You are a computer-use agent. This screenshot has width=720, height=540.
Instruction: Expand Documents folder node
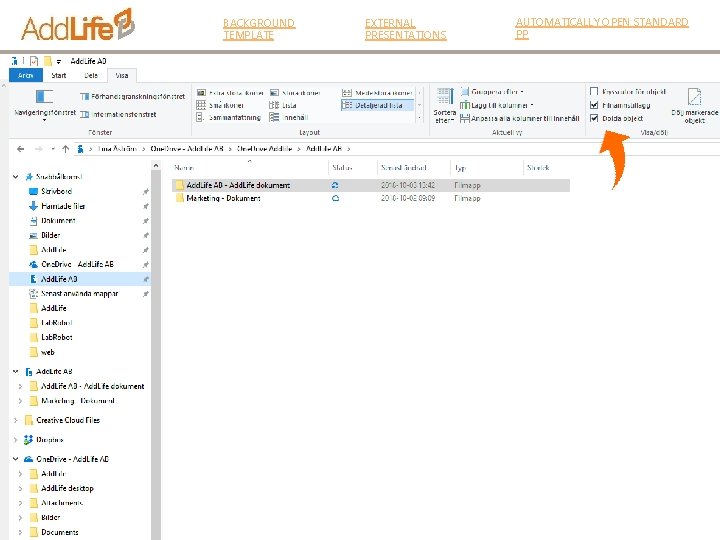(20, 533)
